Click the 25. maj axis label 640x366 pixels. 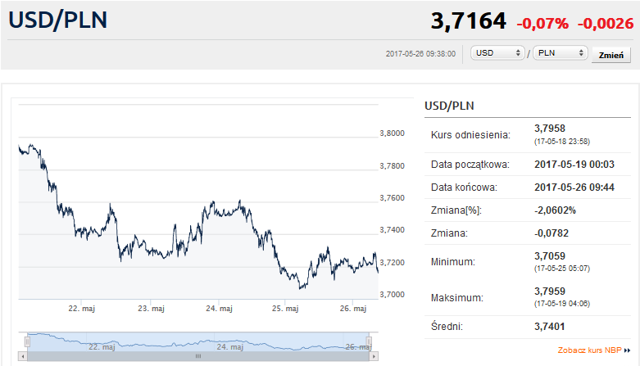tap(285, 308)
